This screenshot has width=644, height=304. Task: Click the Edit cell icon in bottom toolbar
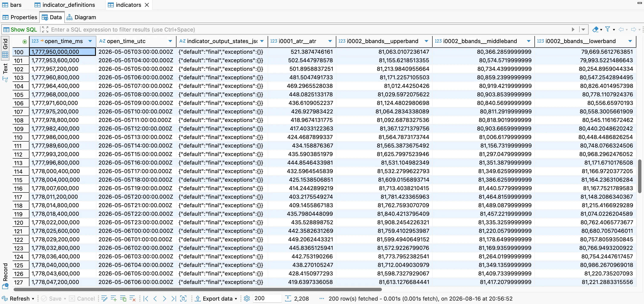tap(104, 298)
